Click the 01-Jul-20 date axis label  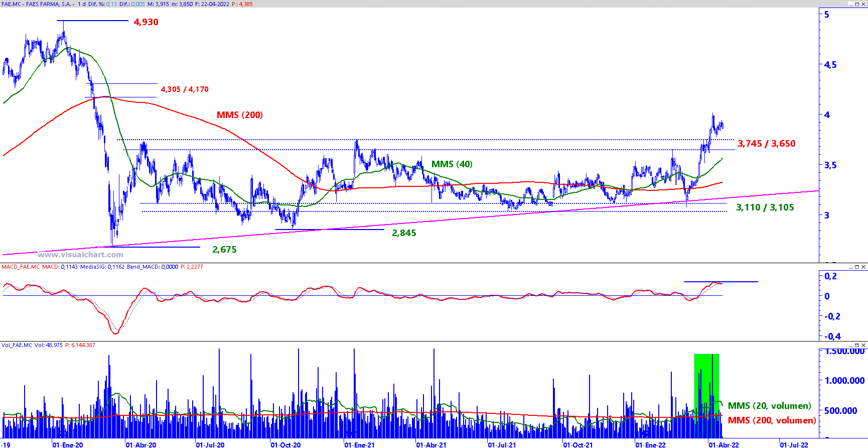pos(210,445)
